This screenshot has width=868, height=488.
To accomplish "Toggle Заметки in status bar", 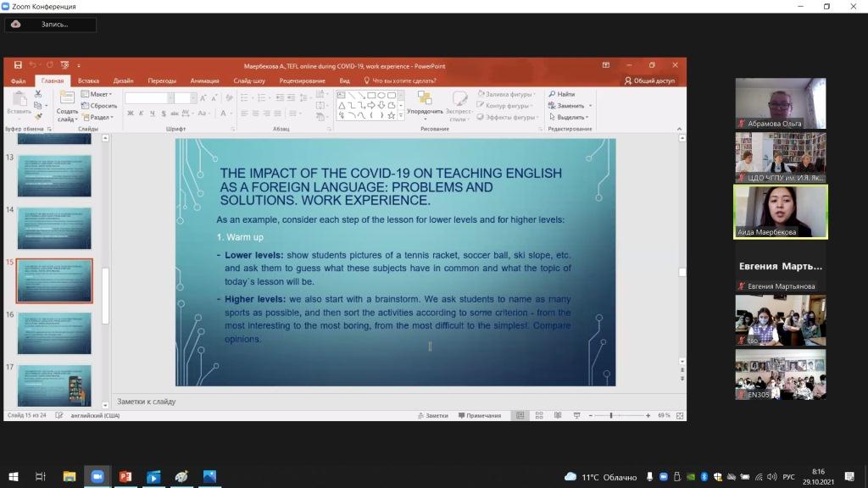I will (433, 415).
